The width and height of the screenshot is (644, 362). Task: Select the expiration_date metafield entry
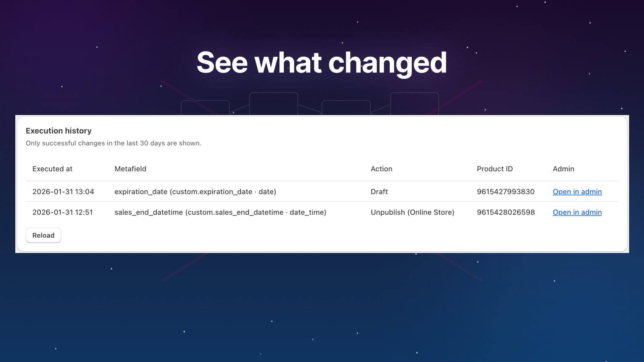[195, 192]
